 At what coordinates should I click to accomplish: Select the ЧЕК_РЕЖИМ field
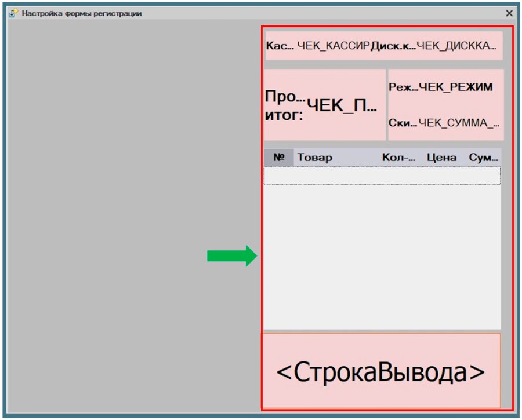point(456,87)
